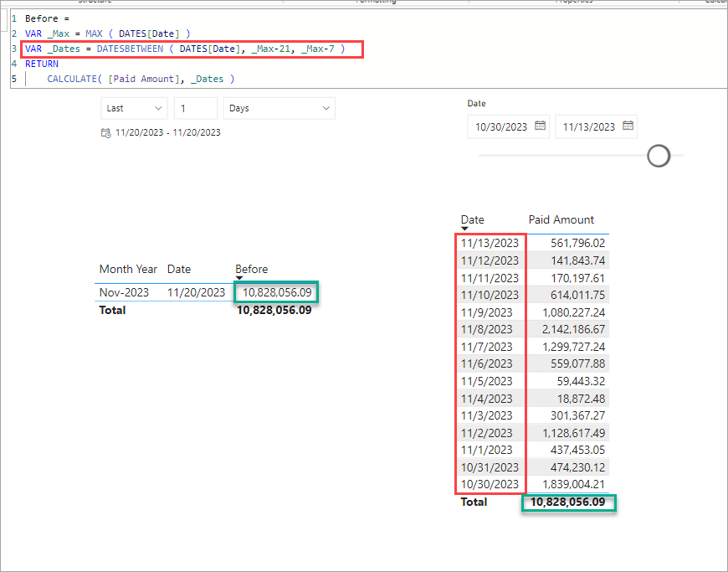Click the Total label in the Before table
The image size is (728, 572).
pos(112,311)
